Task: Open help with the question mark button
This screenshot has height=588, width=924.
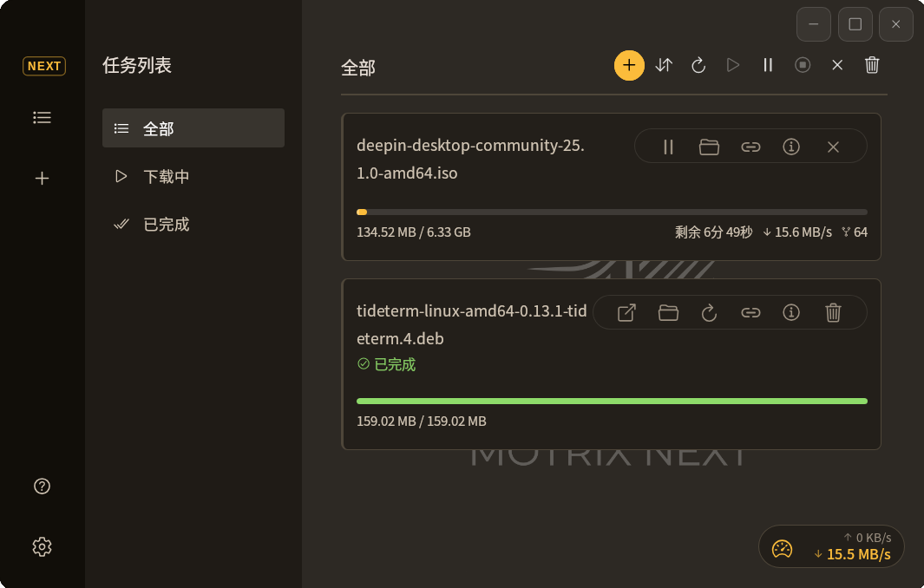Action: click(42, 487)
